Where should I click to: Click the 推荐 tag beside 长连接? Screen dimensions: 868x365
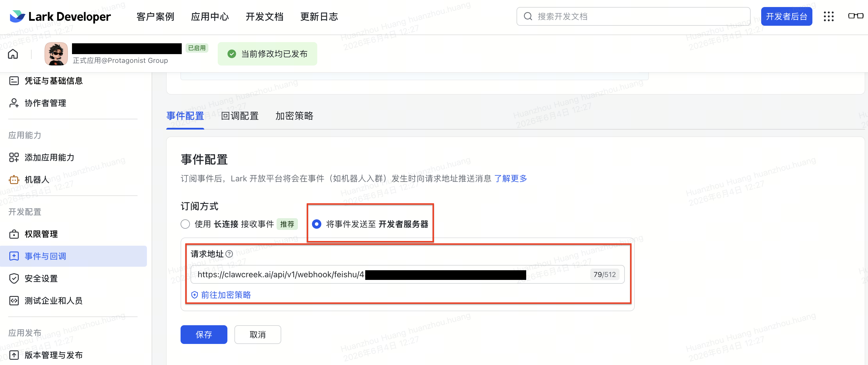287,224
